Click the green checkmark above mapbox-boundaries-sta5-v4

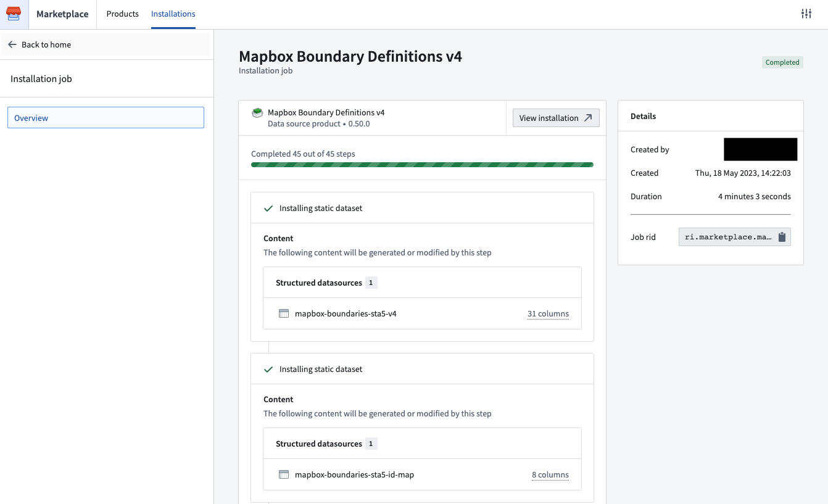click(x=268, y=209)
